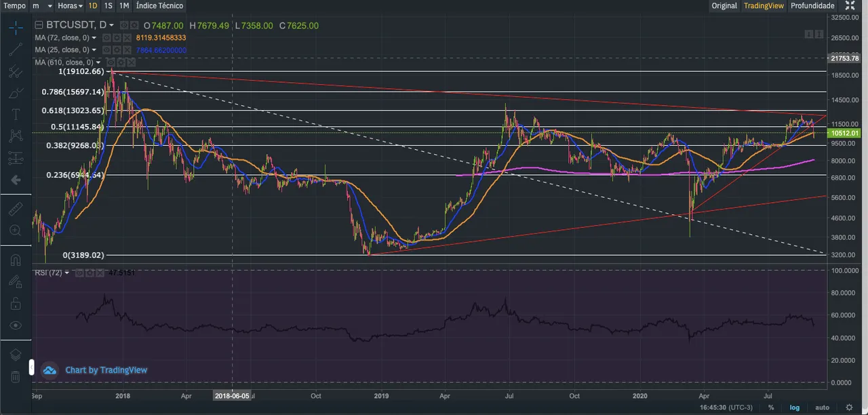Collapse the BTCUSDT legend box

[39, 26]
